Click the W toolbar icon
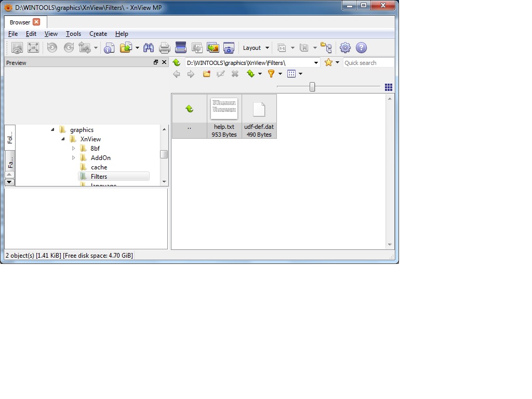This screenshot has height=399, width=532. (x=304, y=48)
